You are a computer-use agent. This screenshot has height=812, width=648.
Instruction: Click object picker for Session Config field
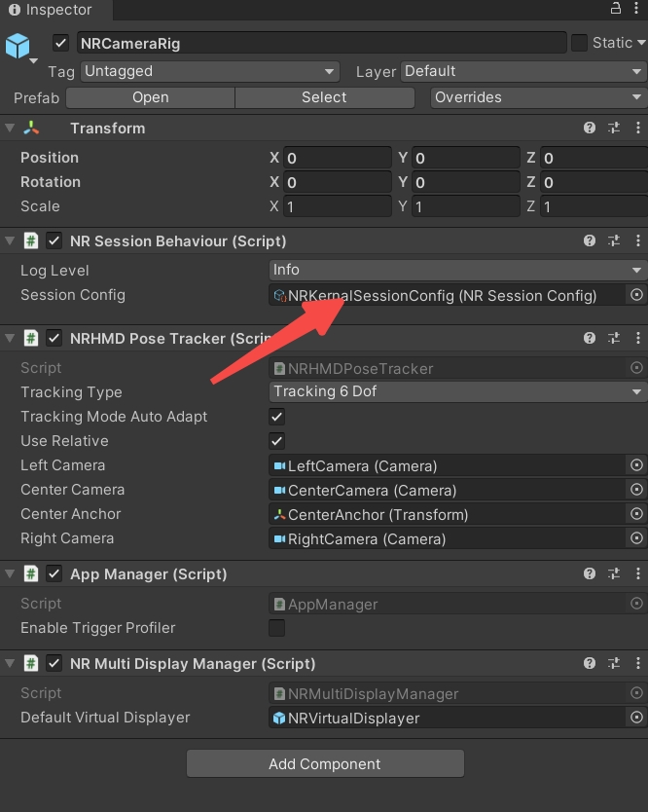[x=636, y=295]
